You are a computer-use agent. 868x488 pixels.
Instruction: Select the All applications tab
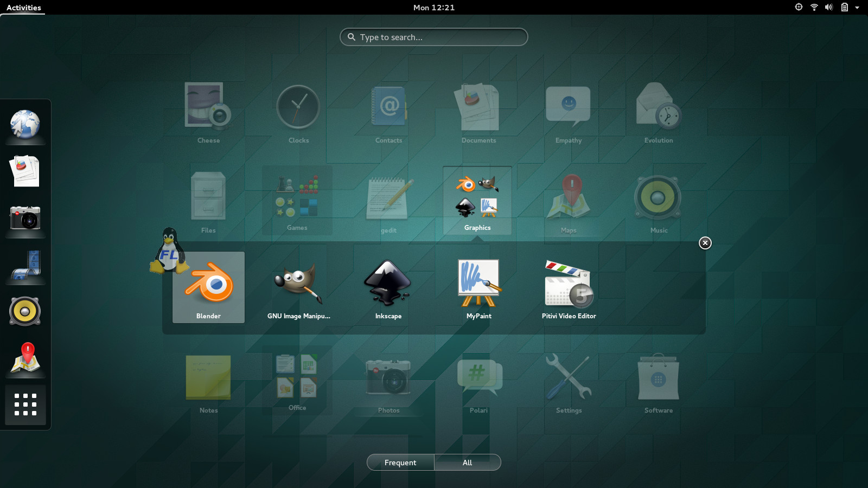[467, 463]
